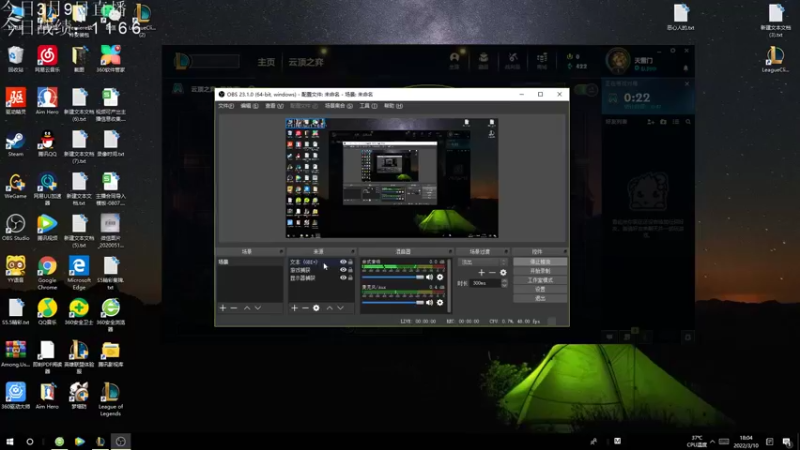
Task: Toggle visibility of window capture source
Action: click(x=343, y=270)
